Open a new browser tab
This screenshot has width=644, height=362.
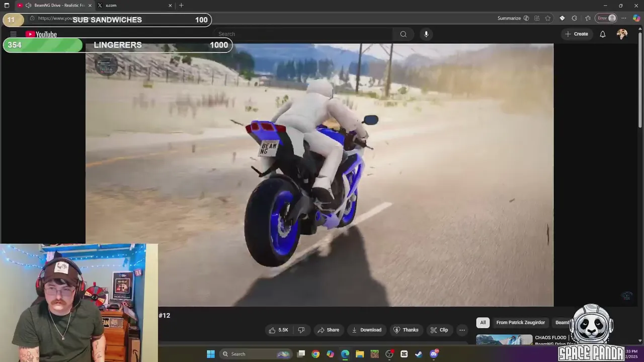181,6
